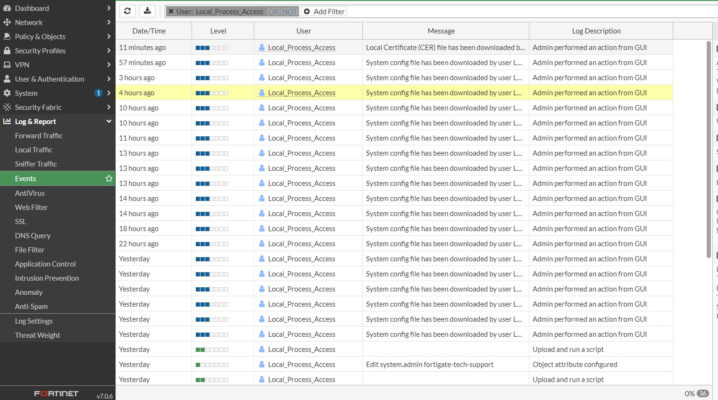The image size is (718, 400).
Task: Click the Fortinet logo
Action: tap(56, 394)
